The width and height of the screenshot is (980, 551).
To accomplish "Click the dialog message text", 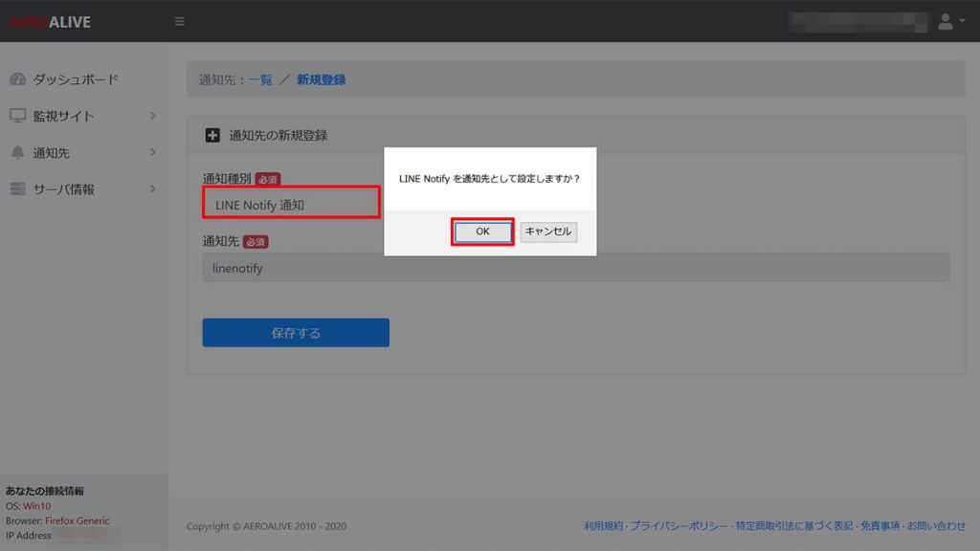I will click(x=489, y=179).
